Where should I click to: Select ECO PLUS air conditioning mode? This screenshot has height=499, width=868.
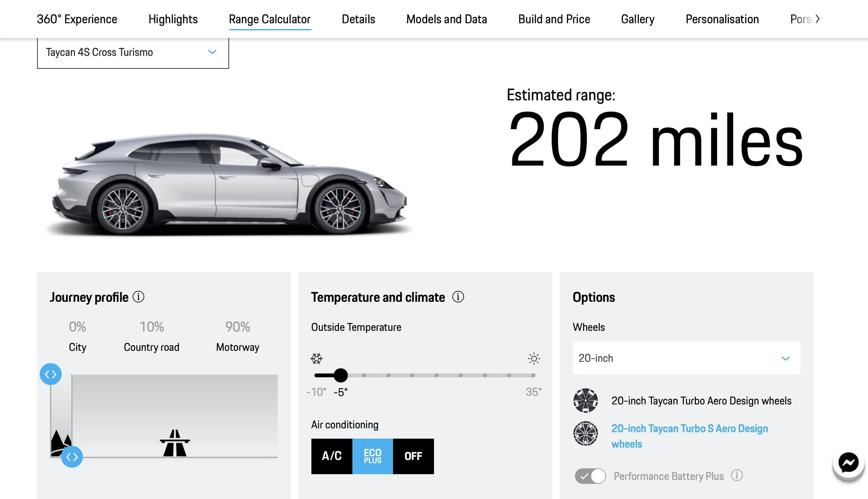point(373,456)
